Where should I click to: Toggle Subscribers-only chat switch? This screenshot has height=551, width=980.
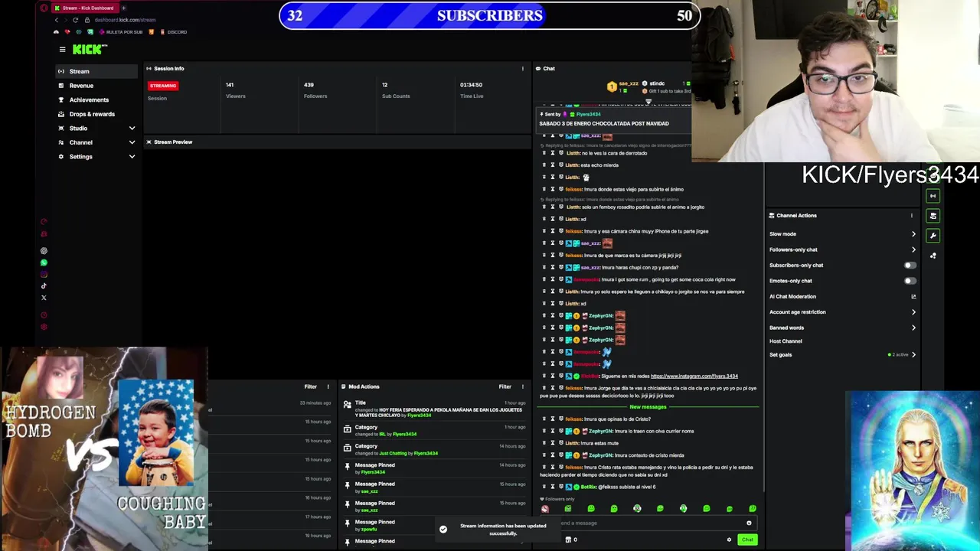pos(910,266)
